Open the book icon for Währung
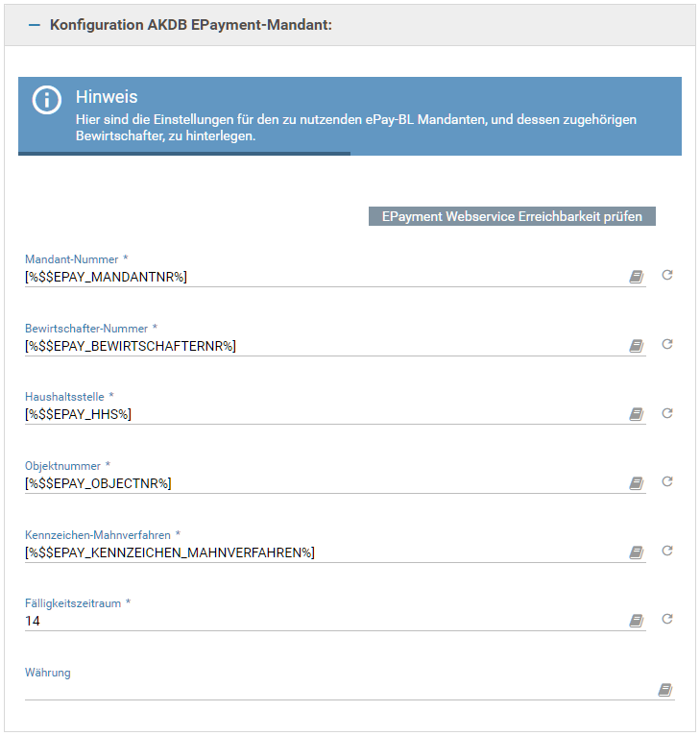 tap(664, 690)
